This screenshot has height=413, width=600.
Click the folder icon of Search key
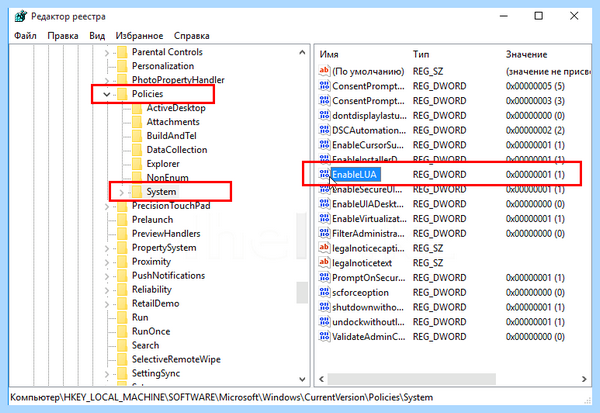[x=122, y=345]
